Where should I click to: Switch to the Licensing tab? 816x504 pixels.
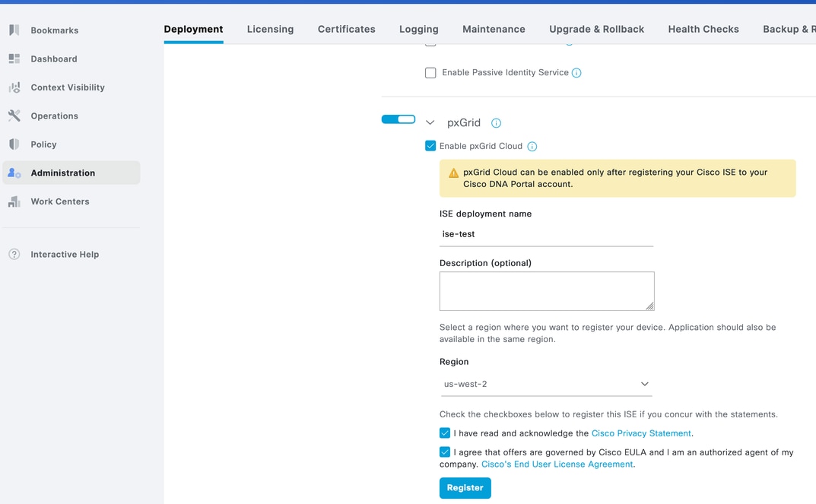click(x=270, y=29)
